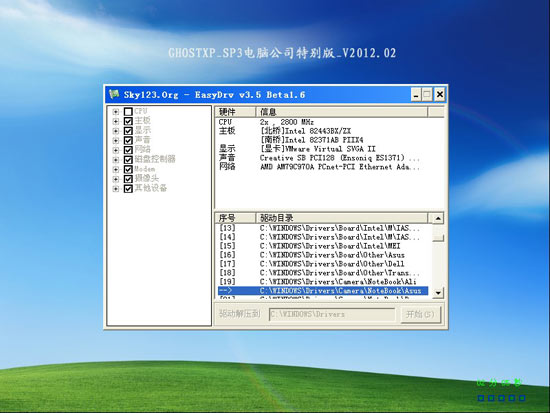Close the EasyDrv window

(x=440, y=94)
